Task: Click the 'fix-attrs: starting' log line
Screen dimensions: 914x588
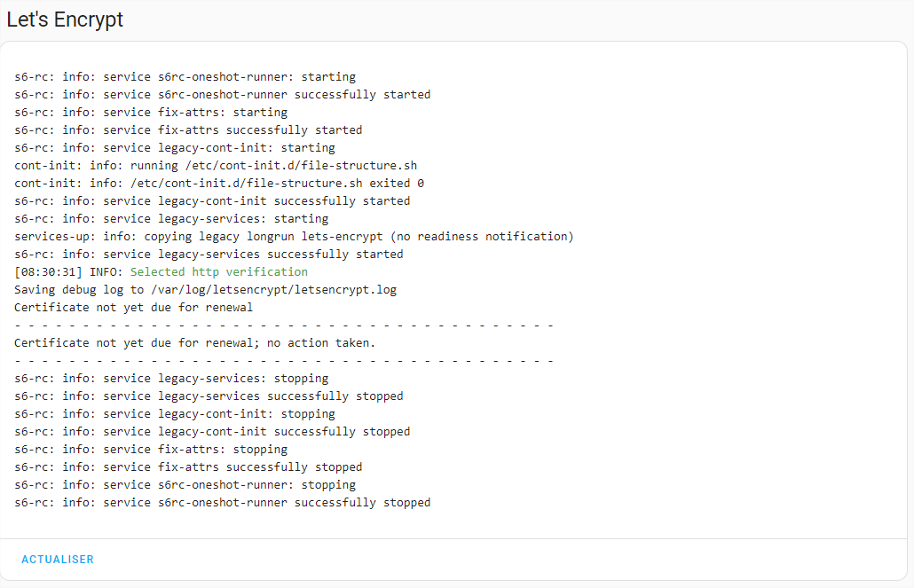Action: pyautogui.click(x=151, y=113)
